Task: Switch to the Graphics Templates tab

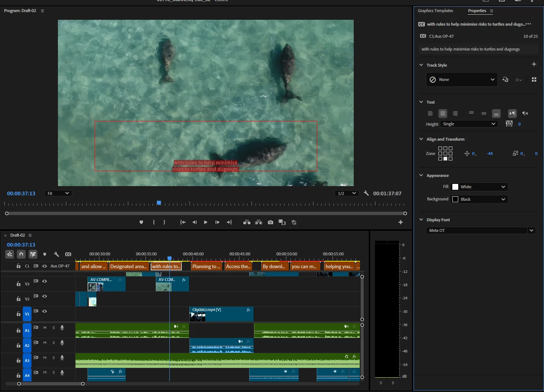Action: (435, 11)
